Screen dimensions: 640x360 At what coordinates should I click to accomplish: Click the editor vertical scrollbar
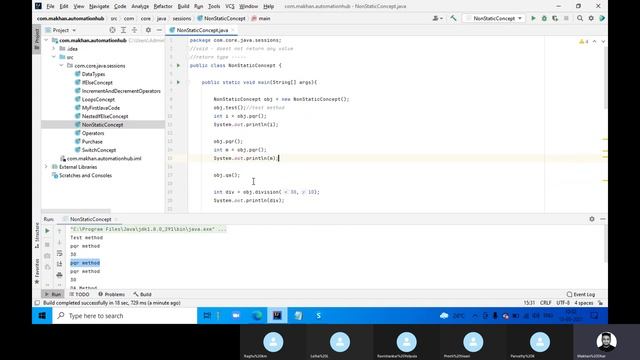tap(606, 78)
